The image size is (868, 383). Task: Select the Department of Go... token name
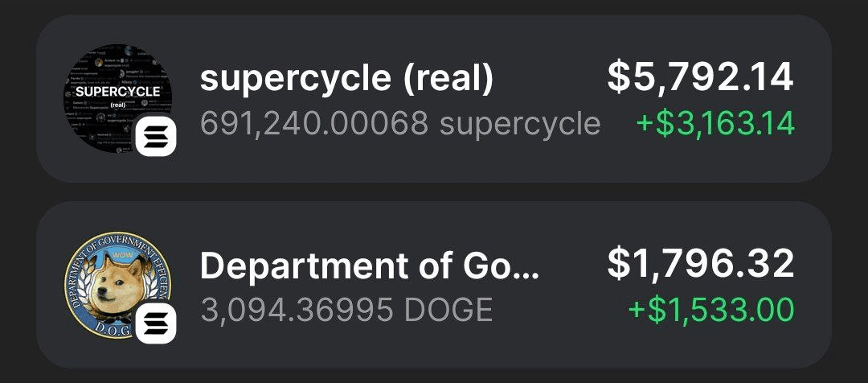tap(370, 265)
